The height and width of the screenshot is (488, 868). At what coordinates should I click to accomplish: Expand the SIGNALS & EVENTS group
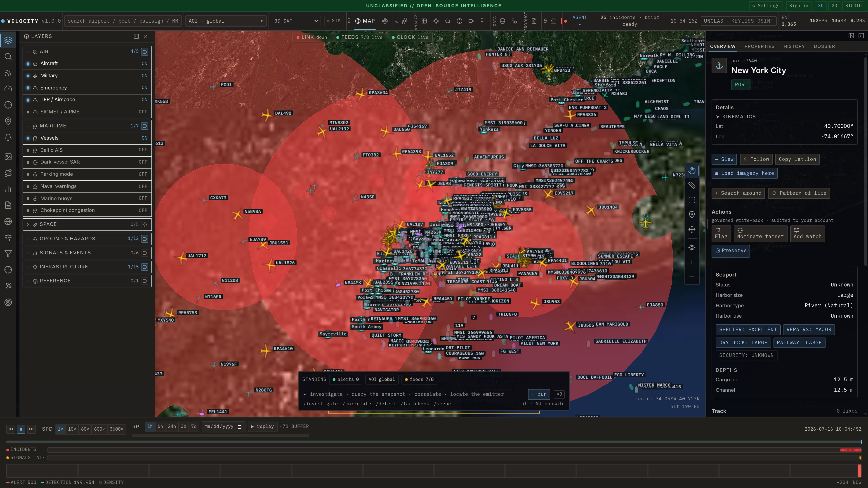coord(28,253)
